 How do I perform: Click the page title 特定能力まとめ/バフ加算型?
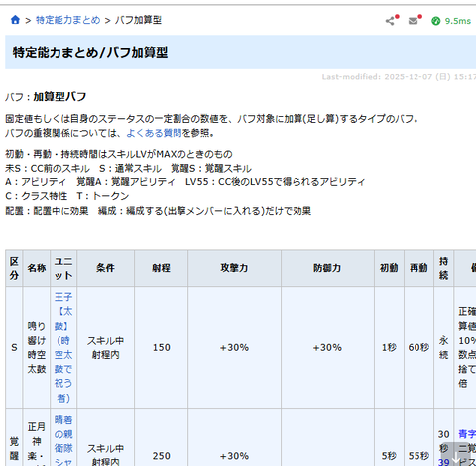90,53
